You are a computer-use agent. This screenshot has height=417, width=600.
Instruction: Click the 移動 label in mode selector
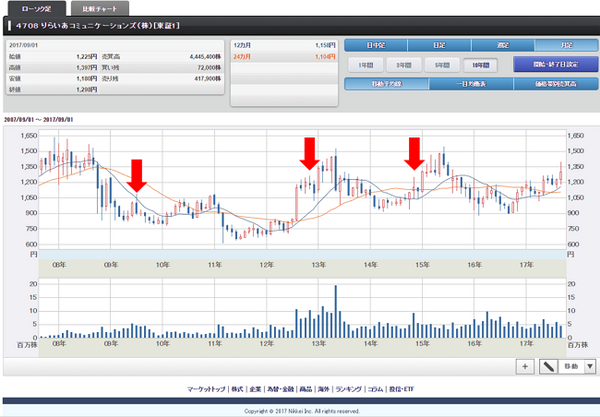point(571,367)
